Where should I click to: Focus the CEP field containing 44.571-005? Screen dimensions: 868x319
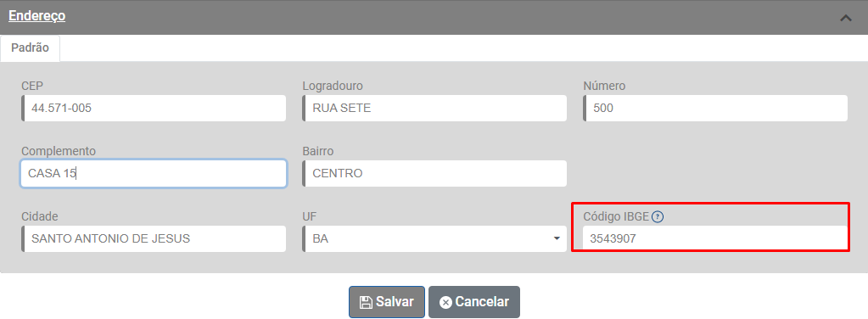tap(154, 109)
